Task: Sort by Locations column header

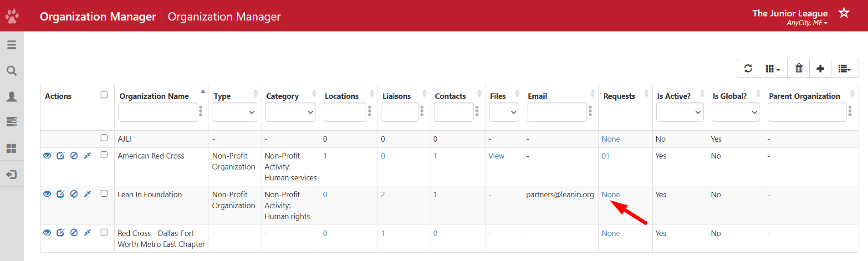Action: (x=342, y=96)
